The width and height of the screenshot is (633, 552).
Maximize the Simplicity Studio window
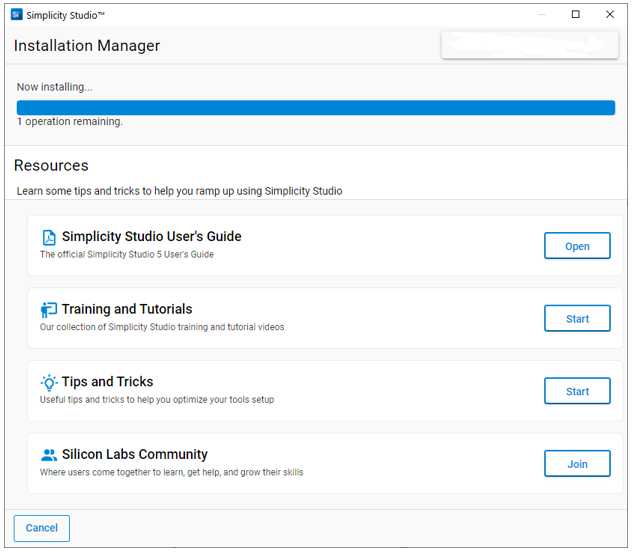pos(575,15)
